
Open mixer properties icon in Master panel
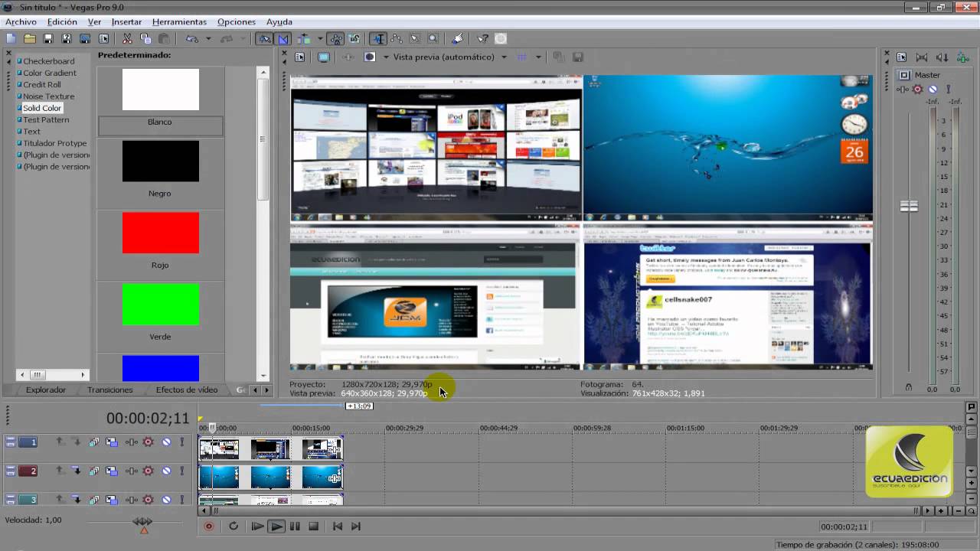click(x=902, y=57)
